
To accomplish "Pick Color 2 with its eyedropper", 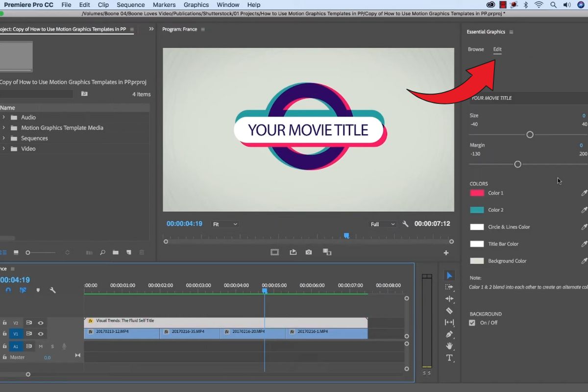I will 584,210.
